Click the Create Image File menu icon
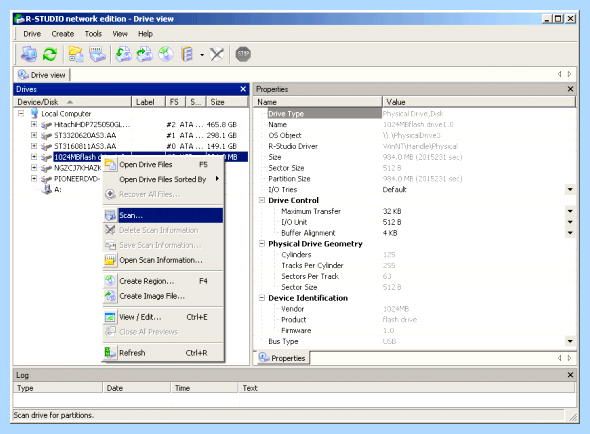 tap(110, 296)
